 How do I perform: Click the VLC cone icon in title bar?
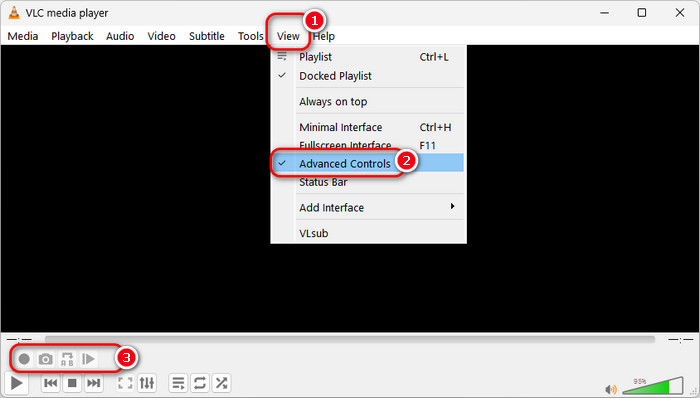point(14,13)
